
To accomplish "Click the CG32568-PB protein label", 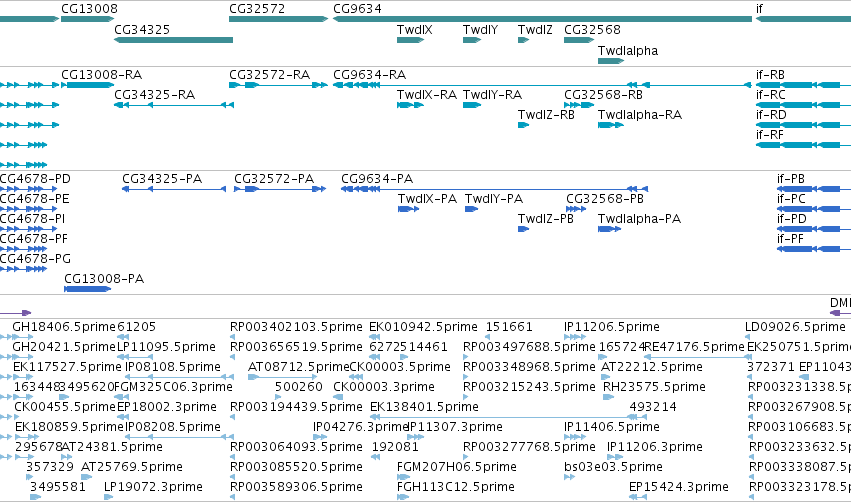I will point(605,199).
